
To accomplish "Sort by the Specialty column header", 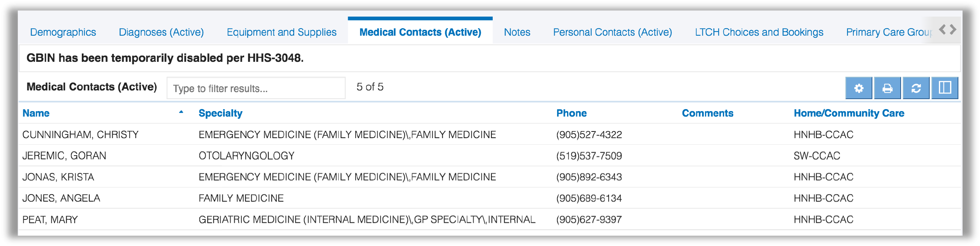I will 221,113.
